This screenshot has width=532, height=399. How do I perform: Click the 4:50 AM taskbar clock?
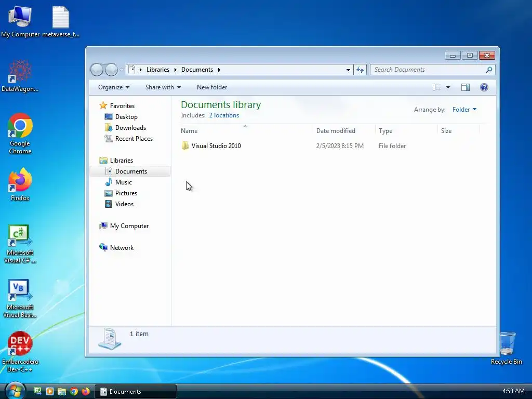tap(513, 391)
